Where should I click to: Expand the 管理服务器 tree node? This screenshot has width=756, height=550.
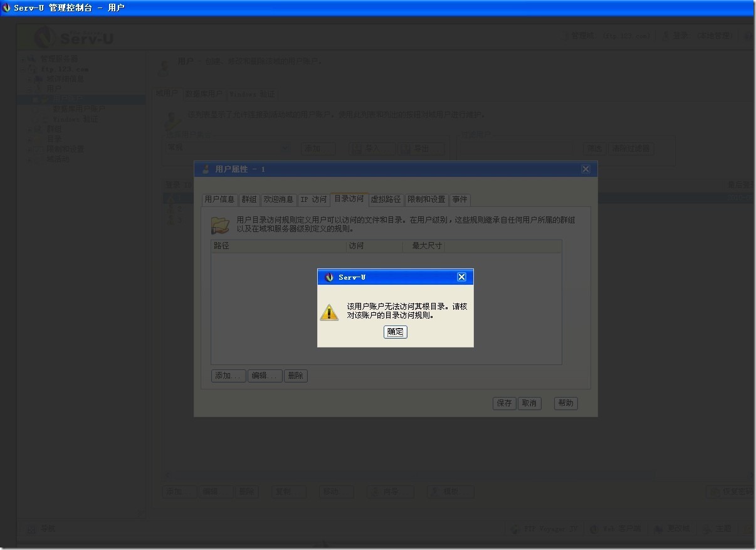pyautogui.click(x=23, y=60)
